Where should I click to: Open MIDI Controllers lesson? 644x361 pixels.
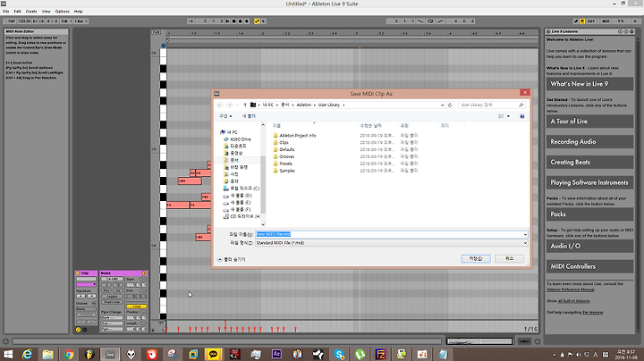pos(589,266)
